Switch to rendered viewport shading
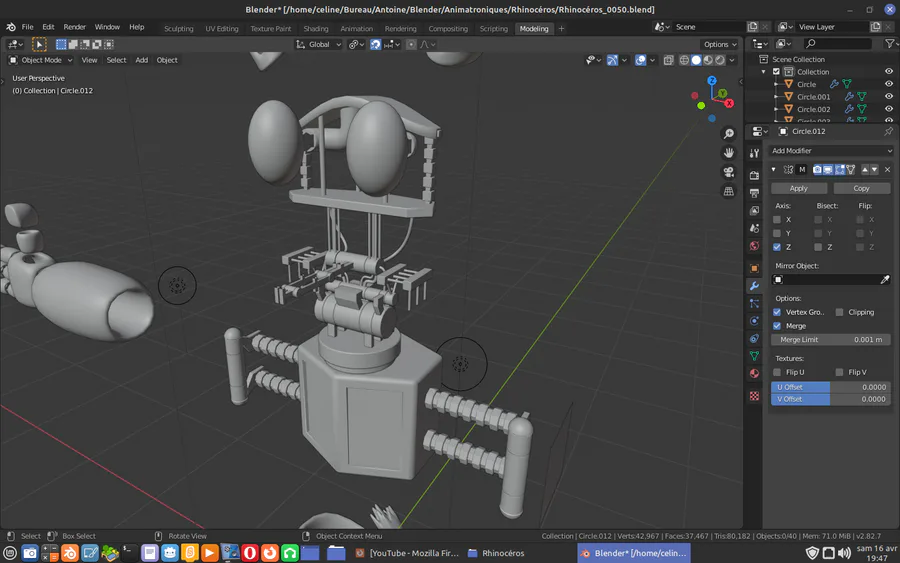 [x=720, y=60]
